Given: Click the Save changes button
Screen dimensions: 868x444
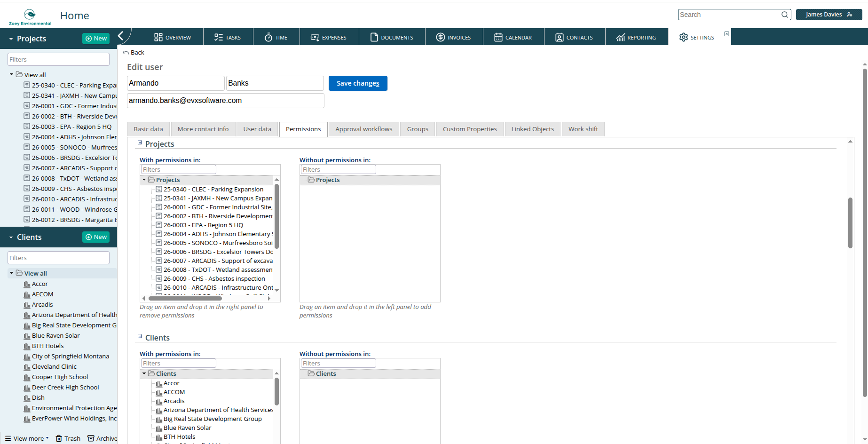Looking at the screenshot, I should [358, 83].
